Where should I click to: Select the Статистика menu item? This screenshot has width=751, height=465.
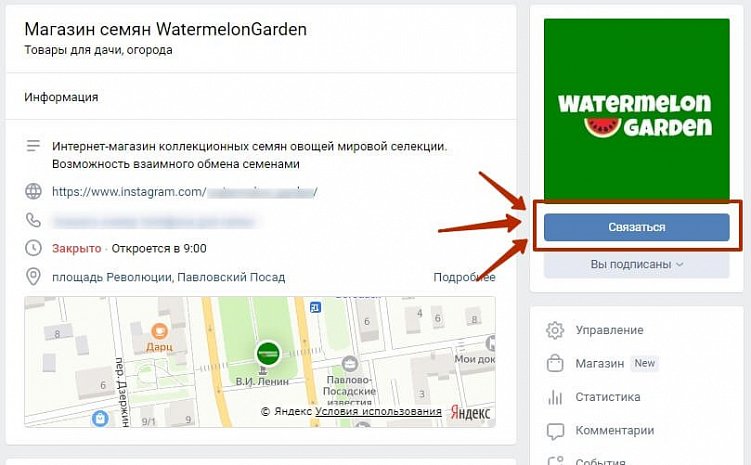coord(607,397)
